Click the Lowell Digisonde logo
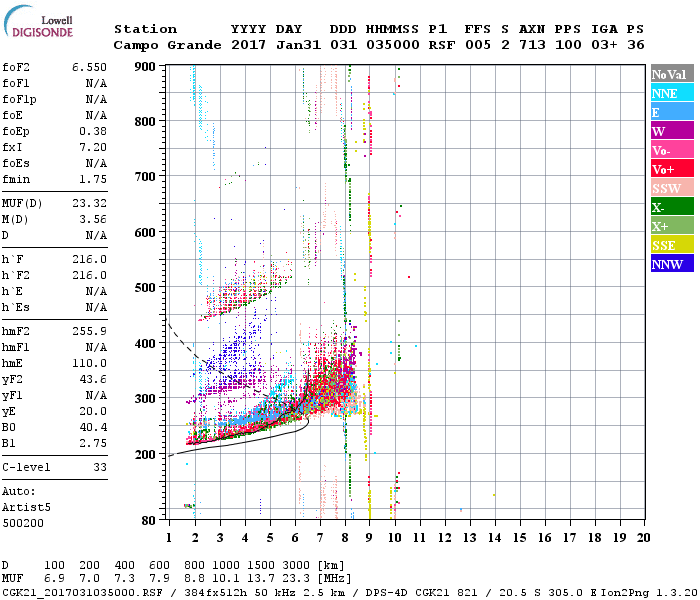The image size is (700, 600). pyautogui.click(x=38, y=22)
